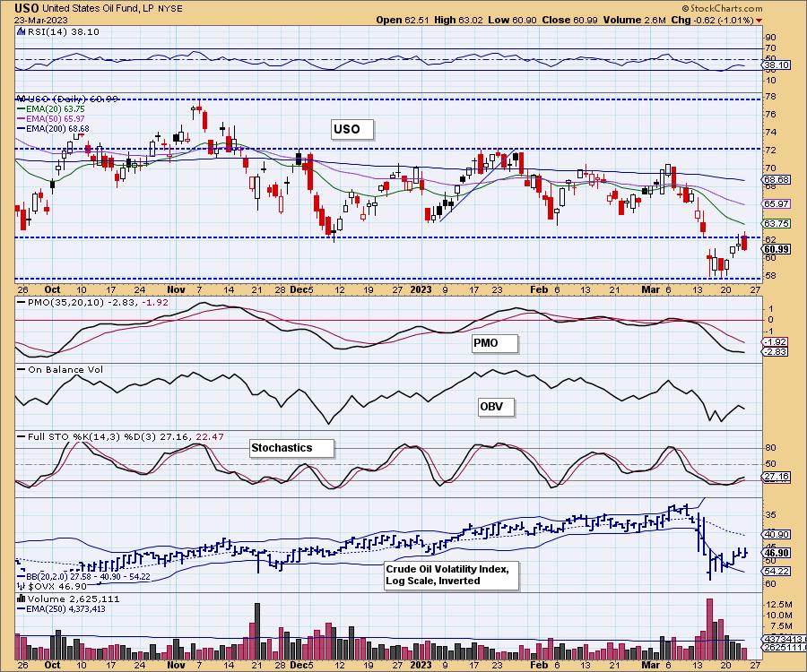
Task: Click the Volume histogram legend icon
Action: click(22, 599)
